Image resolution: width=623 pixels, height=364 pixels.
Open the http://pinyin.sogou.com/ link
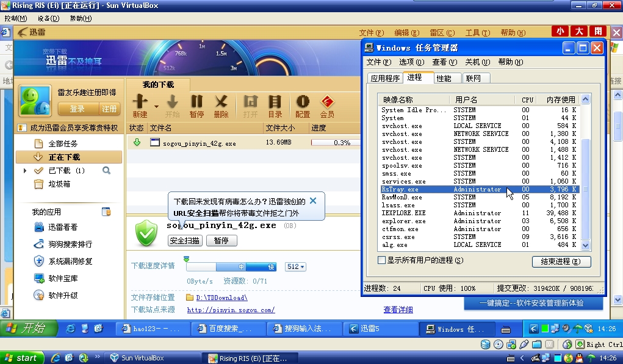[231, 310]
